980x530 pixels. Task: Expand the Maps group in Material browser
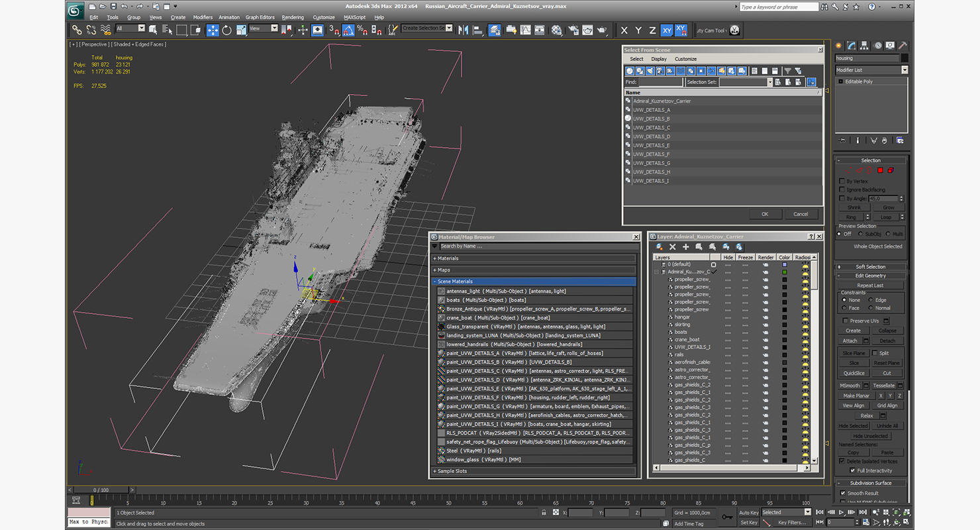click(534, 270)
